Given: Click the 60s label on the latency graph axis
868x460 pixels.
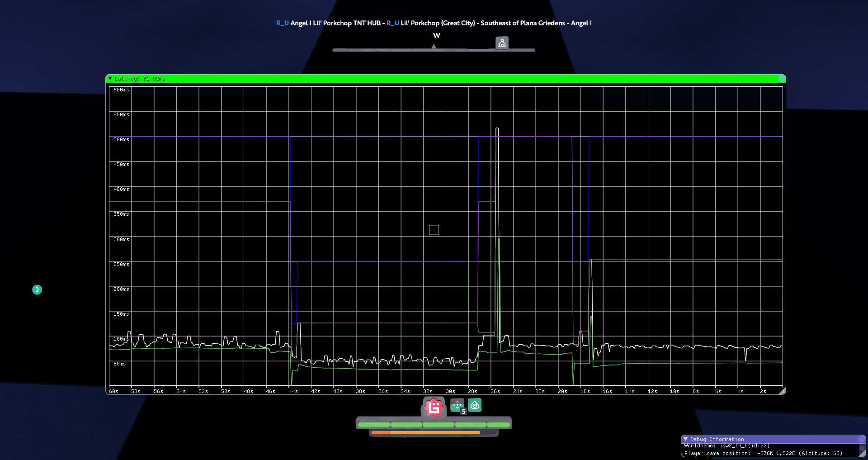Looking at the screenshot, I should (114, 392).
